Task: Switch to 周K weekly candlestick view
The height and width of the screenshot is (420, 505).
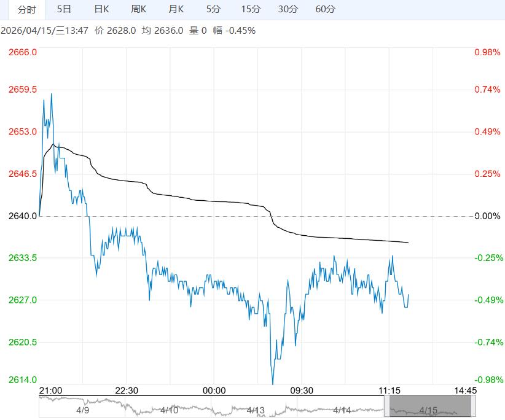Action: (x=139, y=9)
